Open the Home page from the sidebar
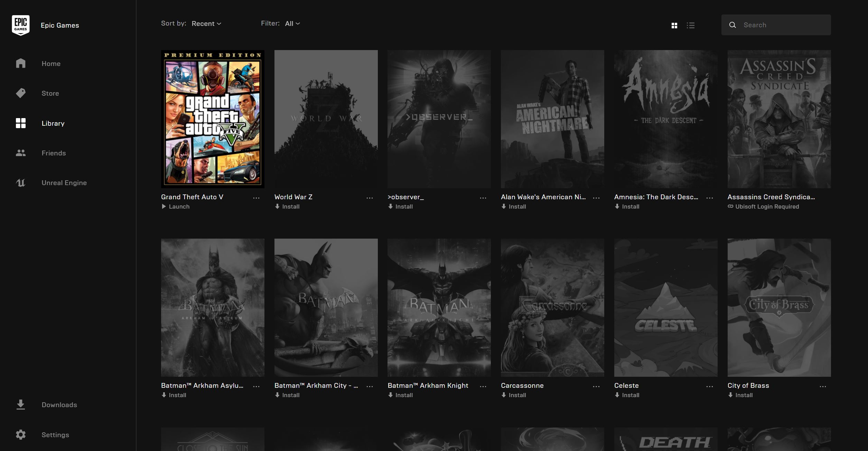 [x=51, y=64]
